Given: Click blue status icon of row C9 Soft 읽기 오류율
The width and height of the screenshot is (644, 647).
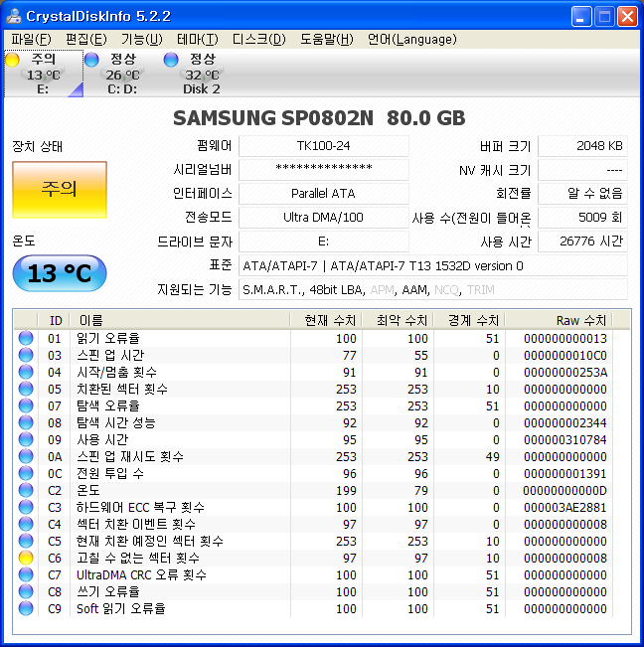Looking at the screenshot, I should click(26, 609).
